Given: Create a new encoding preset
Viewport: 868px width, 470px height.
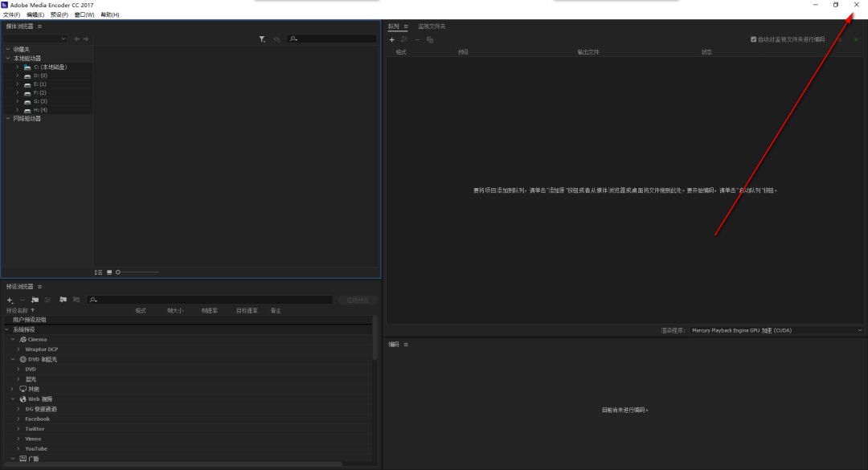Looking at the screenshot, I should (9, 299).
